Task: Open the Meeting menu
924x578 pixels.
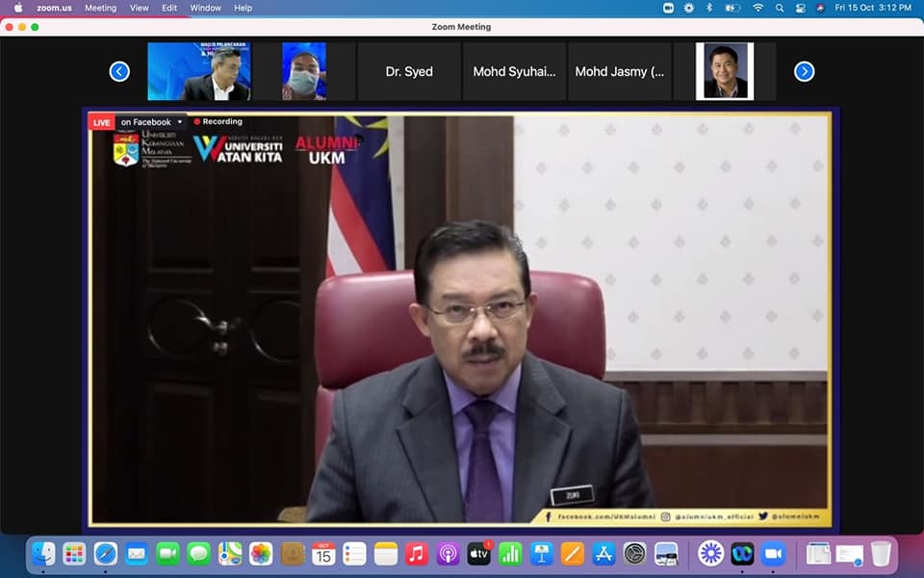Action: pyautogui.click(x=100, y=8)
